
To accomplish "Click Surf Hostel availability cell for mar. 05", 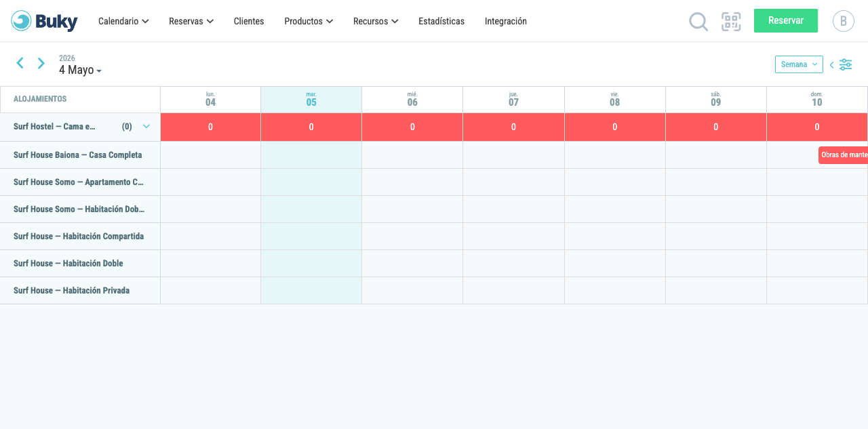I will point(311,127).
